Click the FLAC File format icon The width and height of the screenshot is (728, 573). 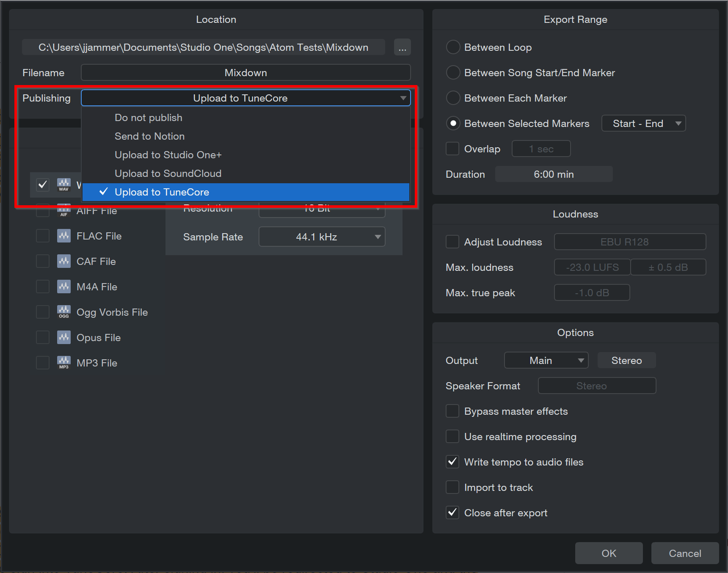(64, 236)
